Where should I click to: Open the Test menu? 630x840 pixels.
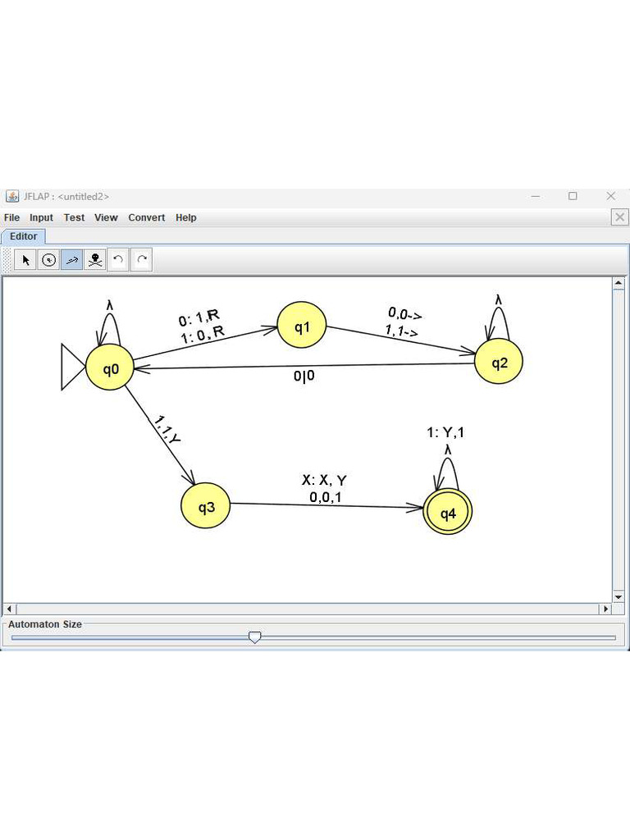click(74, 217)
